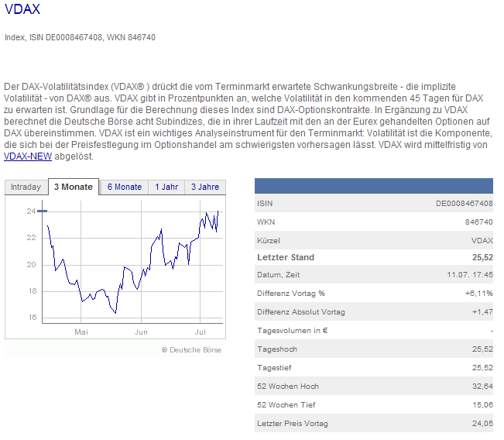Image resolution: width=504 pixels, height=440 pixels.
Task: Switch to the 3 Jahre chart tab
Action: tap(205, 187)
